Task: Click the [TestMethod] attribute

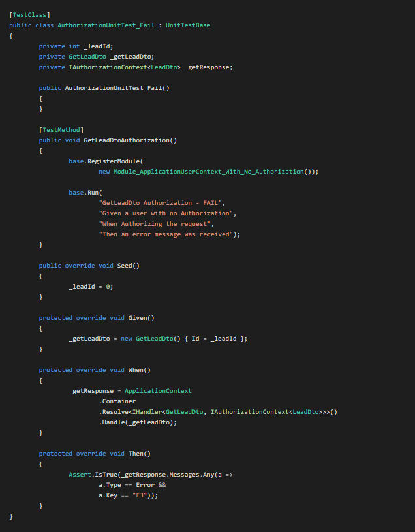Action: point(61,129)
